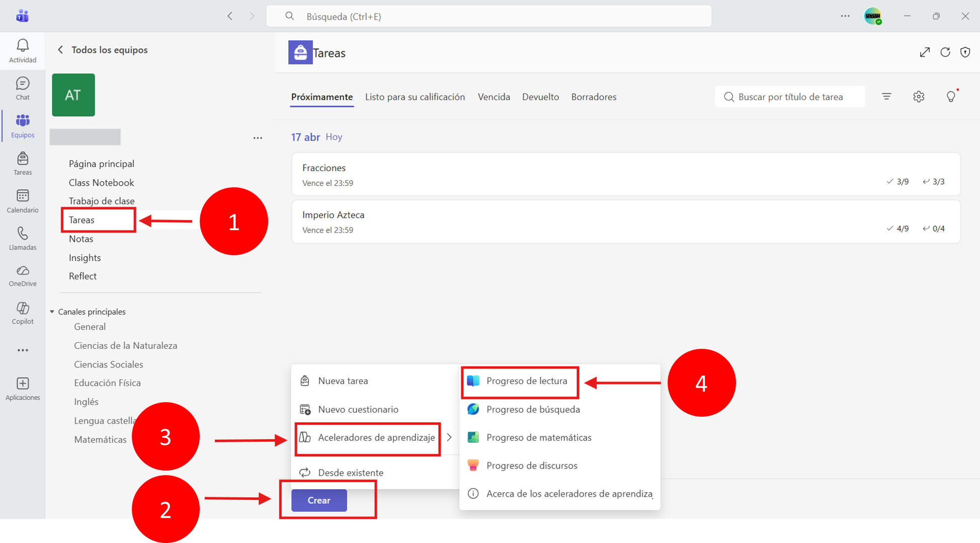
Task: Select Nuevo cuestionario menu entry
Action: click(375, 409)
